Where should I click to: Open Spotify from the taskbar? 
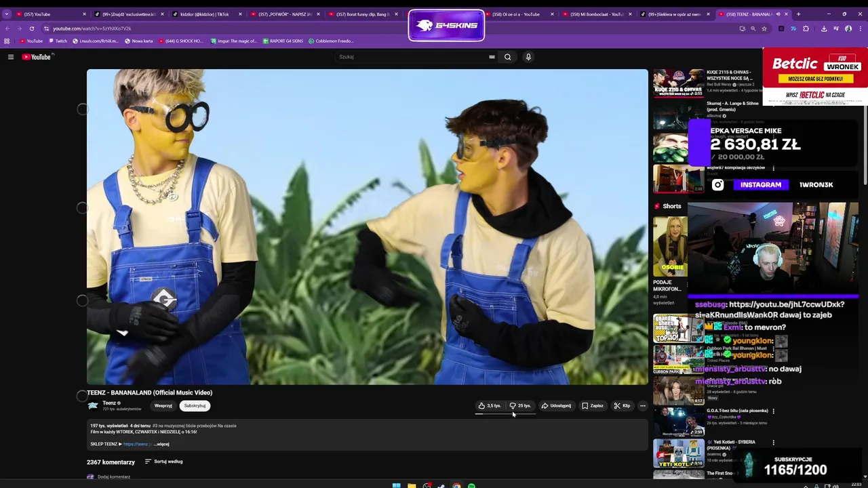click(471, 485)
